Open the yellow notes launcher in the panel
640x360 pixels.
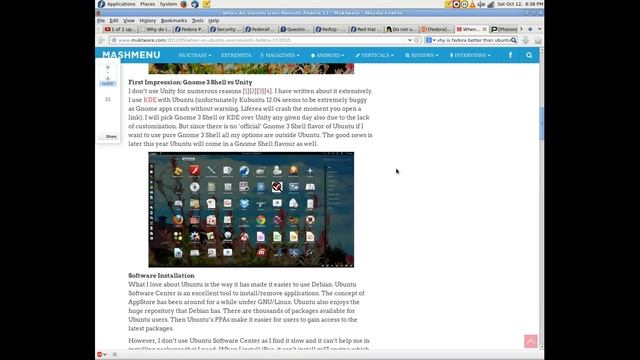pyautogui.click(x=206, y=4)
